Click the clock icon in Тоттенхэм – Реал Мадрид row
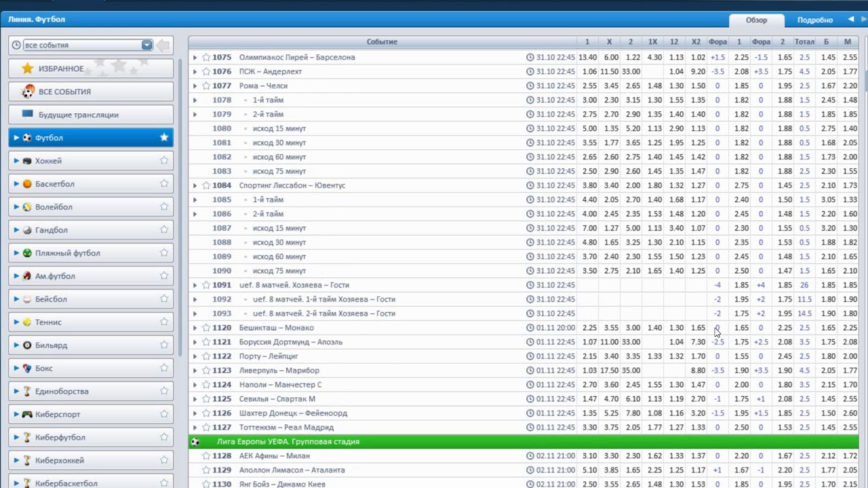 [530, 427]
